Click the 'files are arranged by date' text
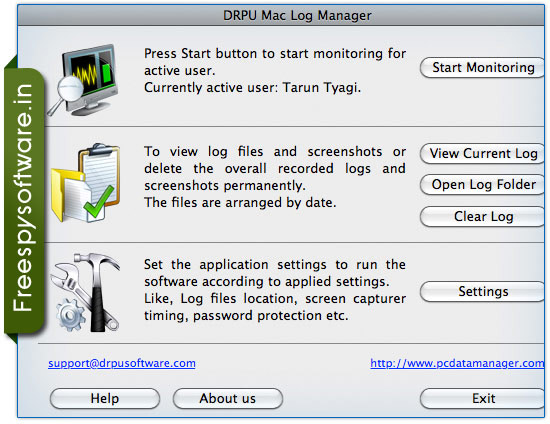Image resolution: width=550 pixels, height=424 pixels. coord(240,202)
